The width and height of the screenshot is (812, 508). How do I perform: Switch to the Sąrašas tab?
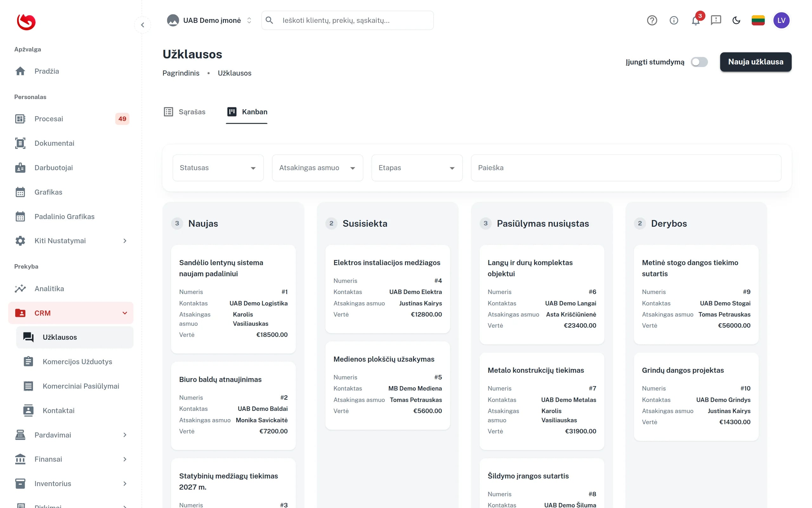click(x=185, y=112)
